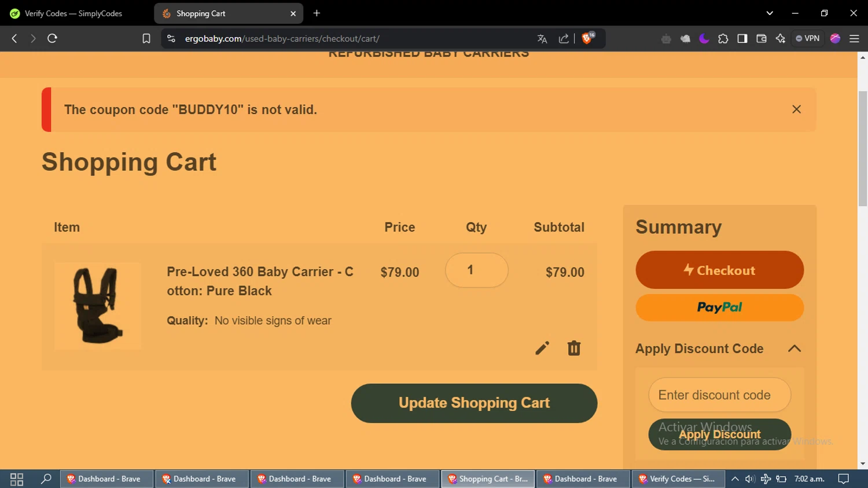This screenshot has height=488, width=868.
Task: Open the browser profile avatar
Action: coord(835,38)
